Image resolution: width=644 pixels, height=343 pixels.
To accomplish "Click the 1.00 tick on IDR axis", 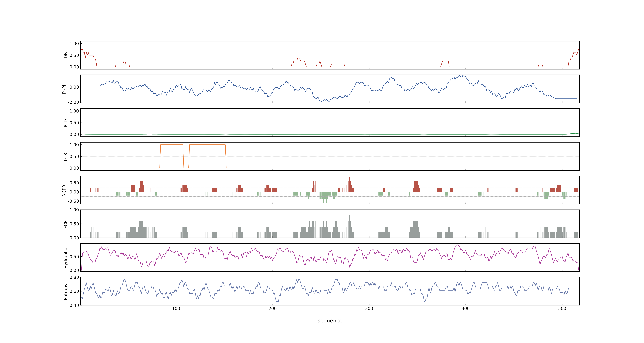I will 74,44.
